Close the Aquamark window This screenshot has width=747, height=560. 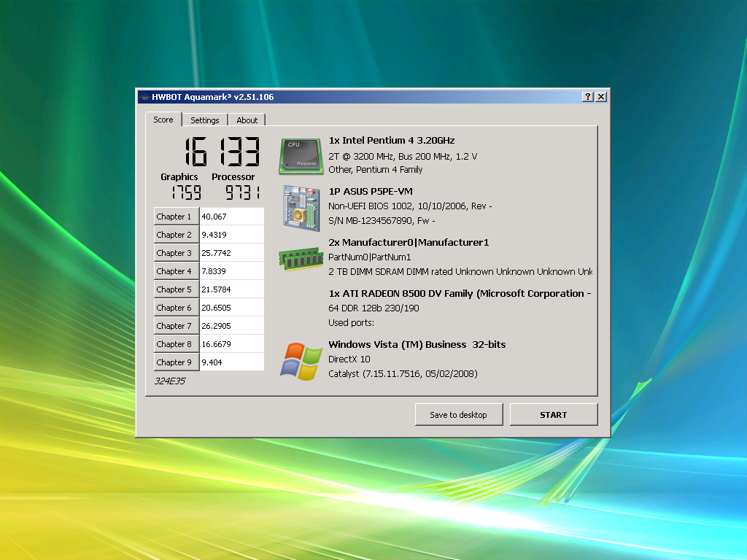tap(601, 97)
